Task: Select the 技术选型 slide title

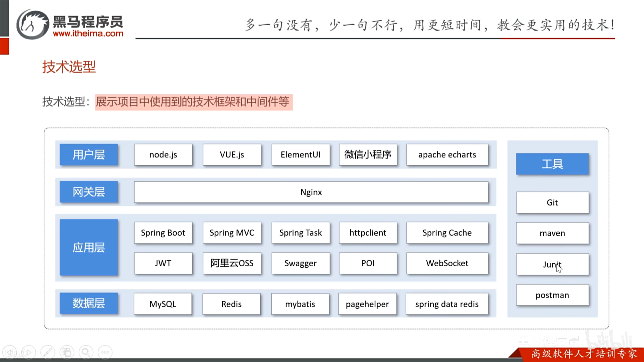Action: (x=69, y=67)
